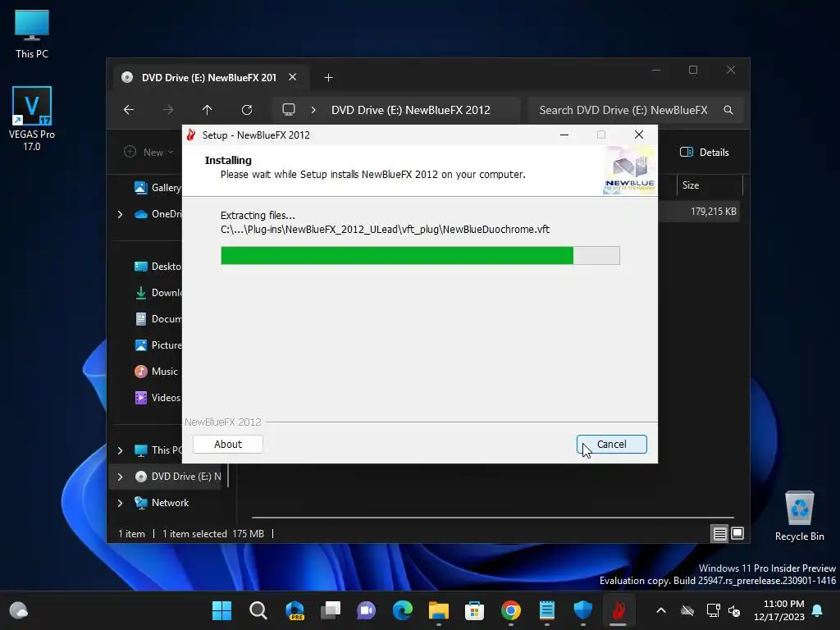Show hidden system tray icons
Viewport: 840px width, 630px height.
pos(661,610)
